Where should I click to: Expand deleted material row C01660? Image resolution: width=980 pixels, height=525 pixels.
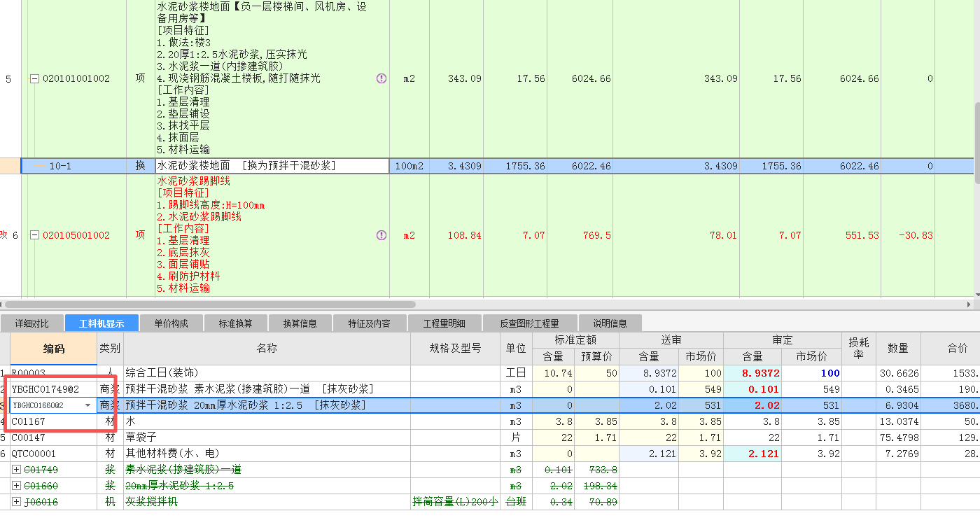point(17,486)
